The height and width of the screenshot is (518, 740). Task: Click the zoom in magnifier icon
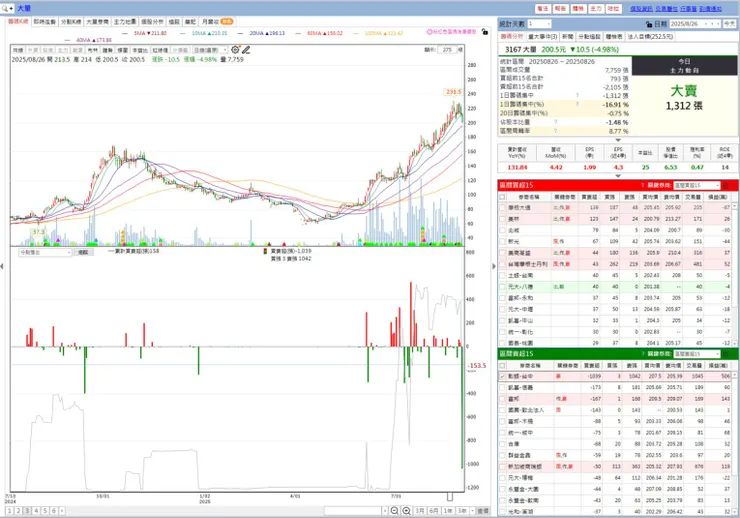pos(406,511)
